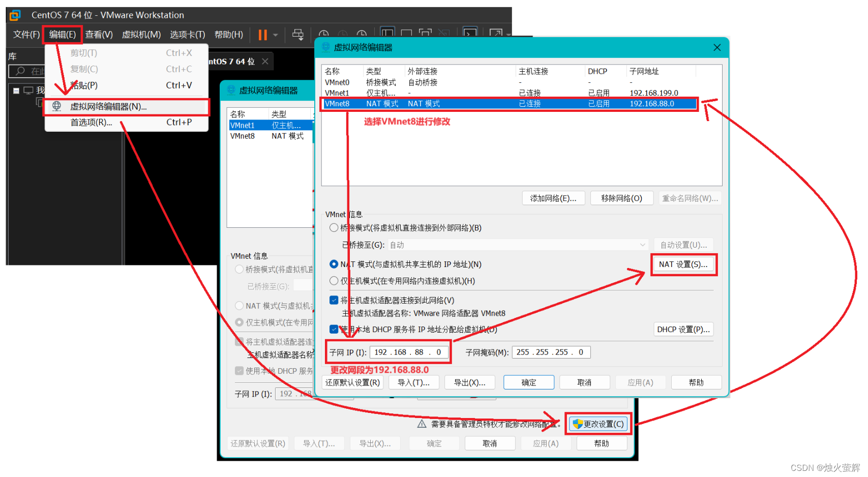868x477 pixels.
Task: Click the globe icon in rear editor title bar
Action: pos(231,90)
